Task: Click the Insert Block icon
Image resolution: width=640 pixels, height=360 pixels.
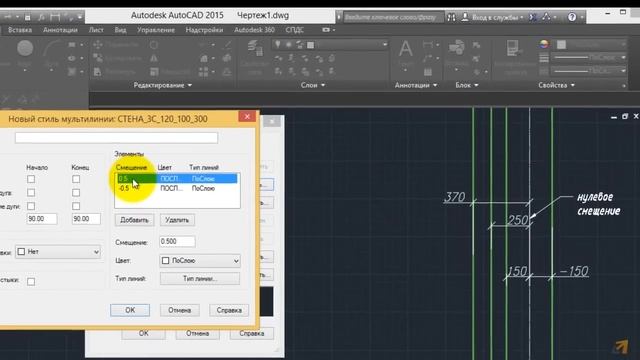Action: 457,47
